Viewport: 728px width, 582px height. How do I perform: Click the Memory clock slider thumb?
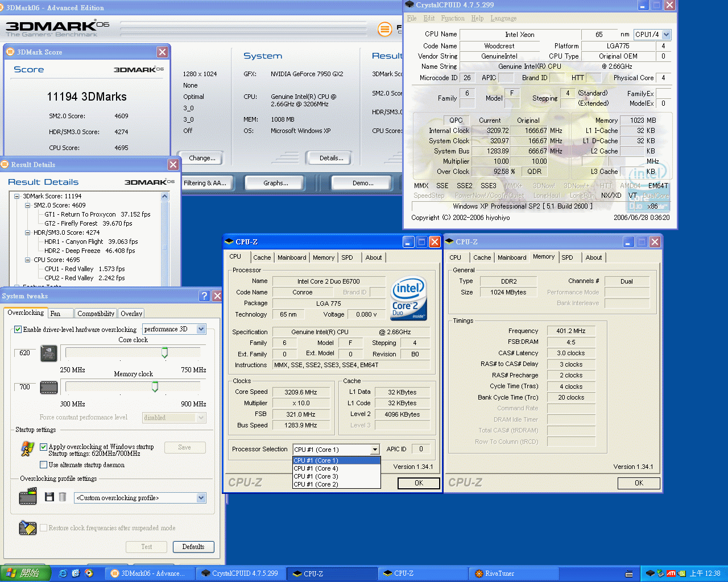(x=155, y=387)
